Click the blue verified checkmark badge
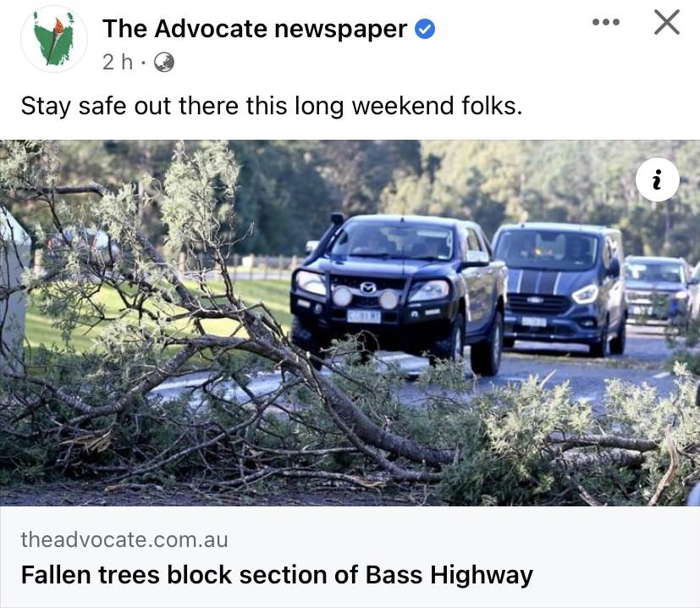The image size is (700, 608). pos(425,30)
